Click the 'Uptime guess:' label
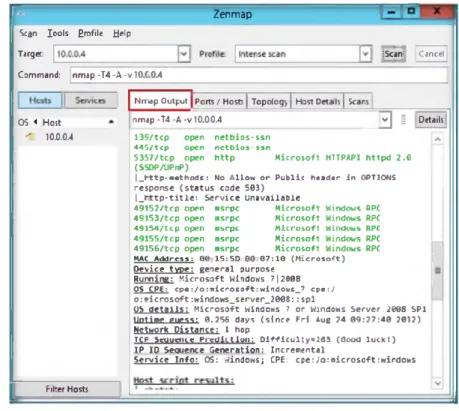 click(166, 320)
